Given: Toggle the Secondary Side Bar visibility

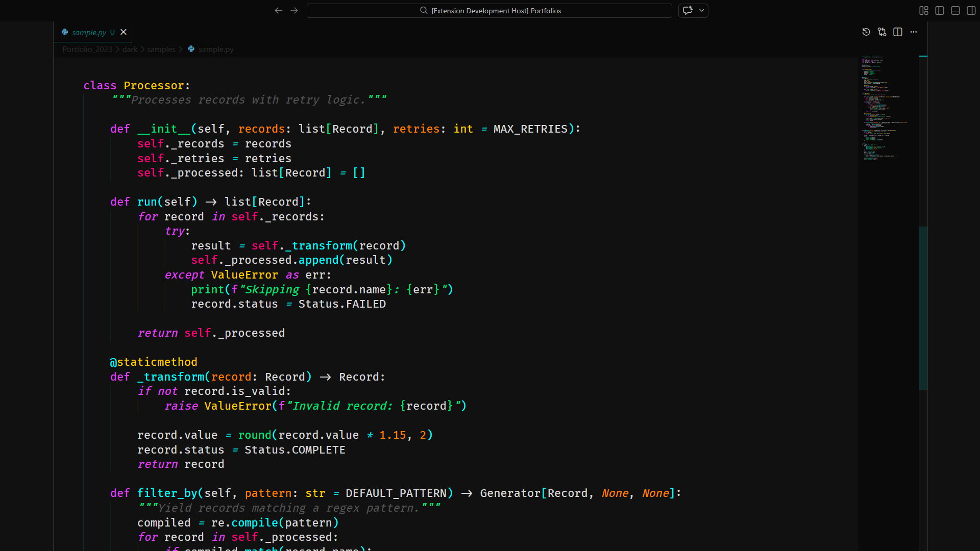Looking at the screenshot, I should pos(971,10).
